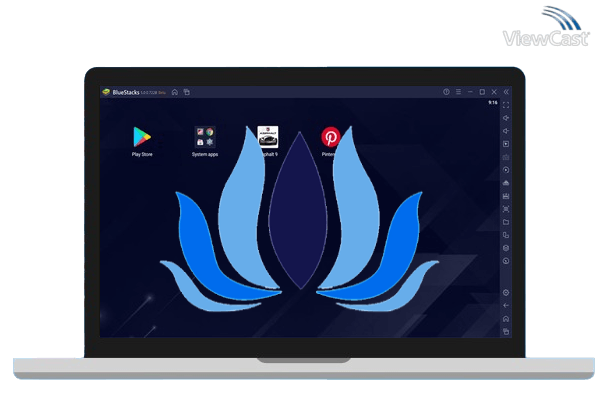Open the keyboard game controls icon
602x414 pixels.
point(506,157)
